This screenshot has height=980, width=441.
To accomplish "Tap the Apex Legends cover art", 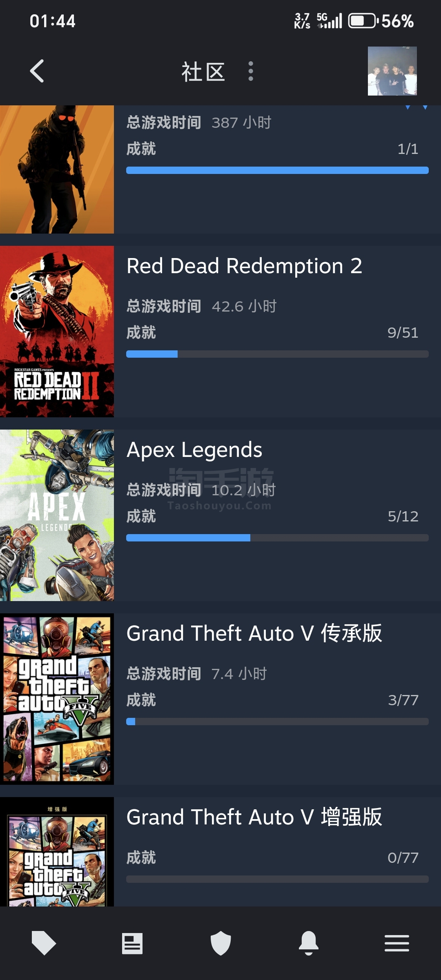I will [x=57, y=515].
